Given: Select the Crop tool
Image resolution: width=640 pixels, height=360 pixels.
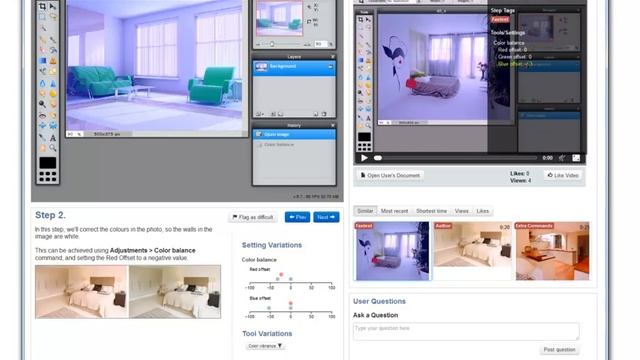Looking at the screenshot, I should pyautogui.click(x=42, y=6).
